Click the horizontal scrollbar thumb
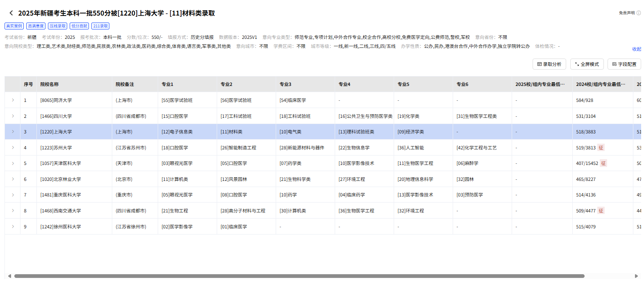 click(299, 276)
